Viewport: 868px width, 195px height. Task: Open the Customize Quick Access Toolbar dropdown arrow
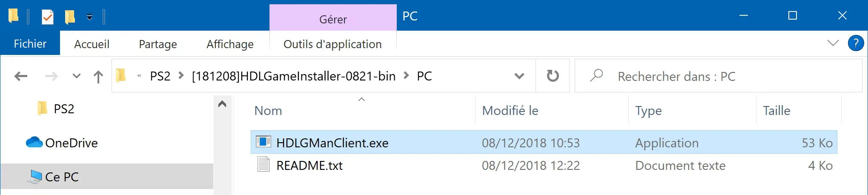point(89,17)
